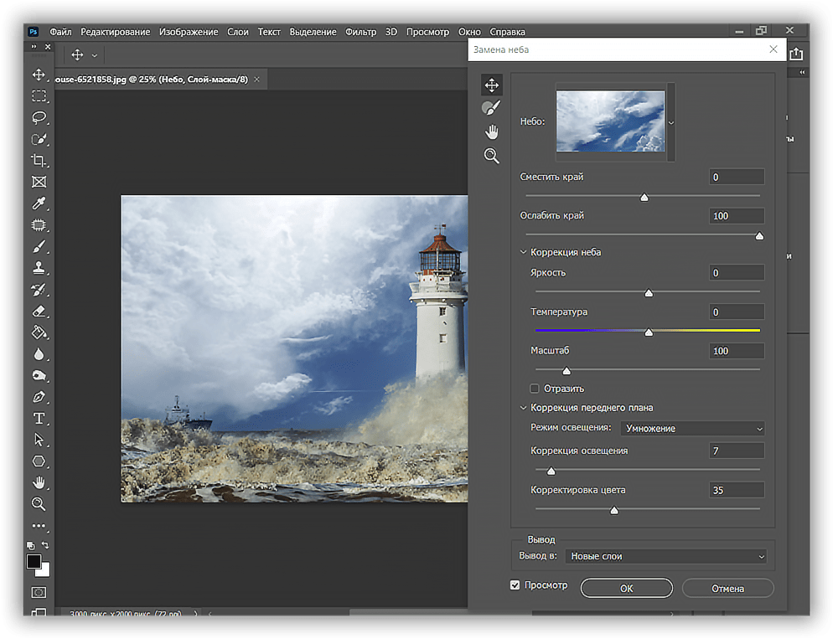838x644 pixels.
Task: Click the Температура slider handle
Action: click(648, 332)
